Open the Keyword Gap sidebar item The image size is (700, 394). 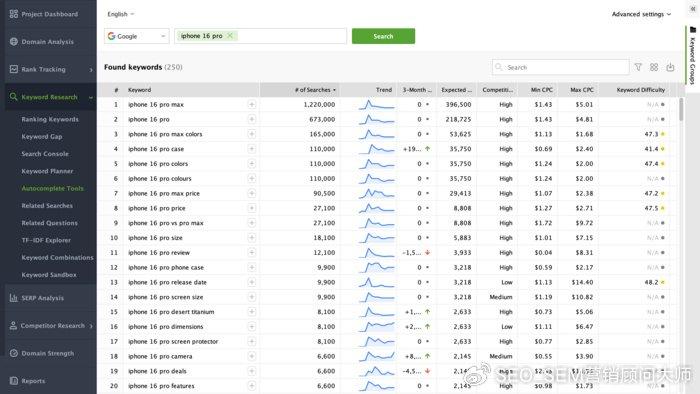click(42, 137)
